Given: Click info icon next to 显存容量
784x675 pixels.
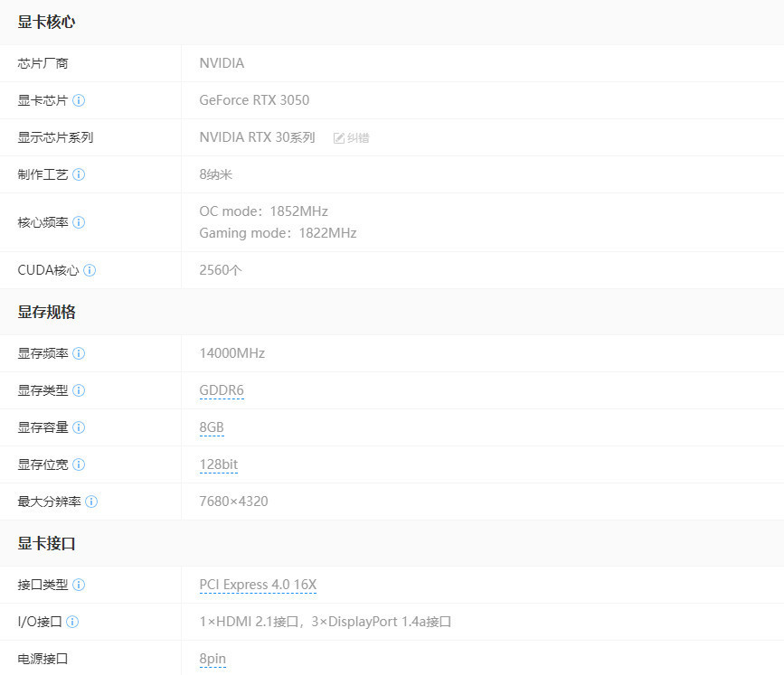Looking at the screenshot, I should 79,427.
